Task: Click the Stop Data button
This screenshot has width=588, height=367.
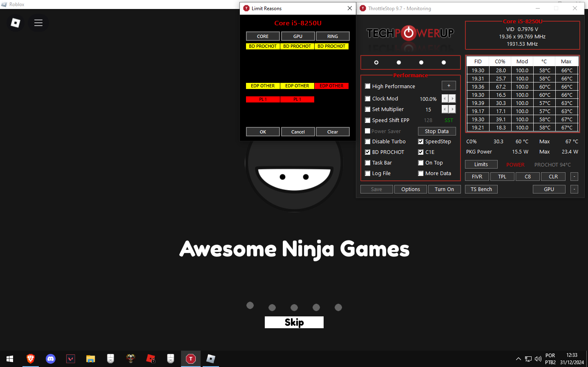Action: pos(437,131)
